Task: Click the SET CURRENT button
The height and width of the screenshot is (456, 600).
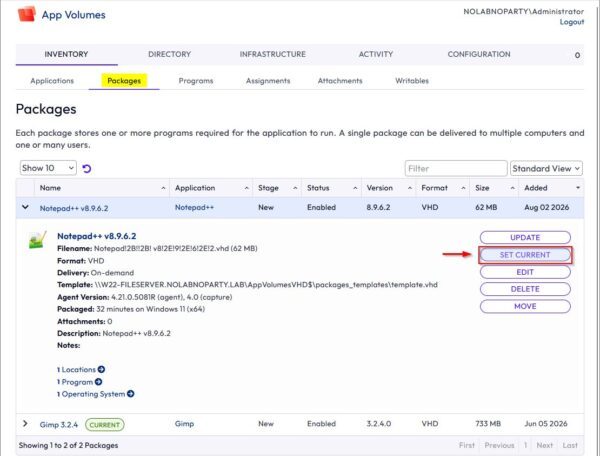Action: pyautogui.click(x=525, y=255)
